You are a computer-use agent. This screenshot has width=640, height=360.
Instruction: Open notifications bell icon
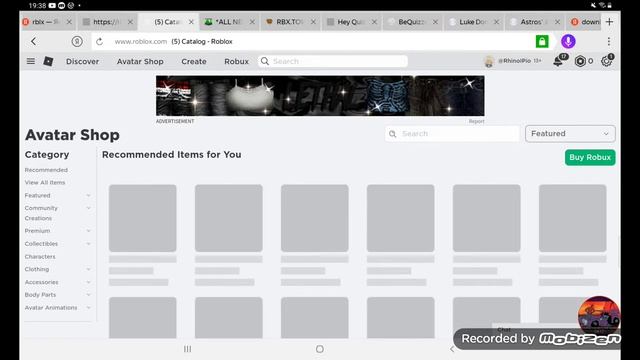[558, 61]
